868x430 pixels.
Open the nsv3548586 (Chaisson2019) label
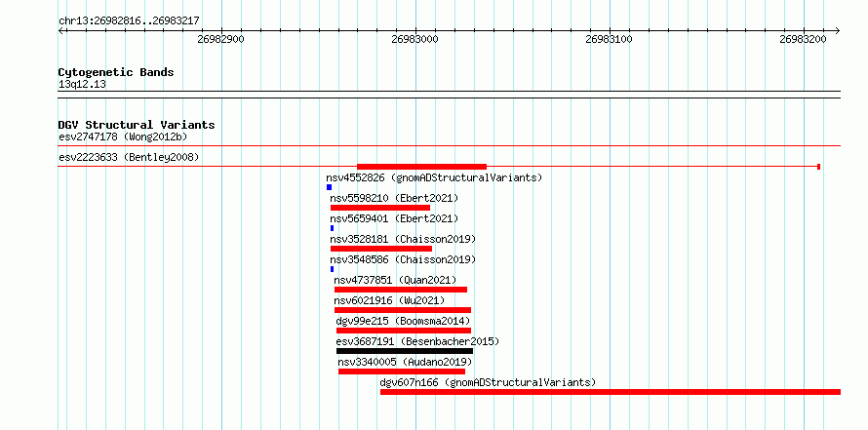pyautogui.click(x=403, y=259)
